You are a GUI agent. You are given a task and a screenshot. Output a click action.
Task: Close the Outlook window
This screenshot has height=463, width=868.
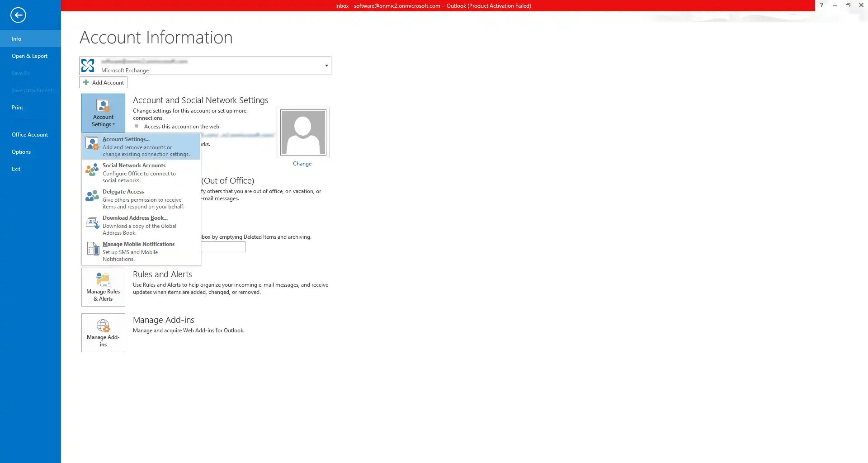[861, 5]
